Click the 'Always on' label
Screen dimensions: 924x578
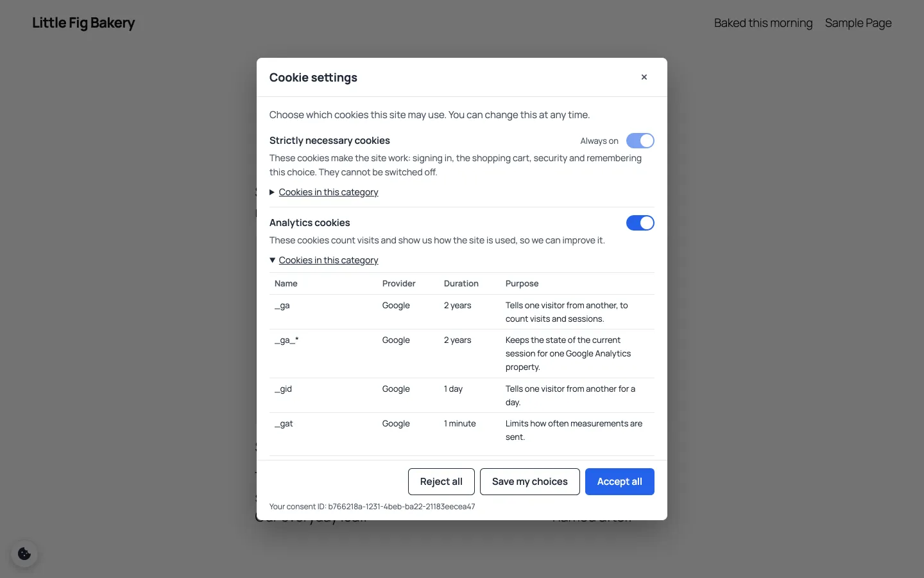tap(599, 141)
